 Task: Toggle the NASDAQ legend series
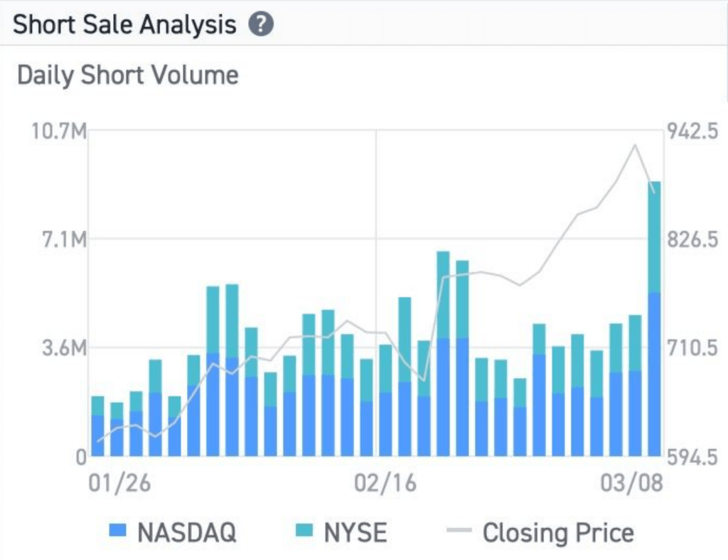[186, 532]
